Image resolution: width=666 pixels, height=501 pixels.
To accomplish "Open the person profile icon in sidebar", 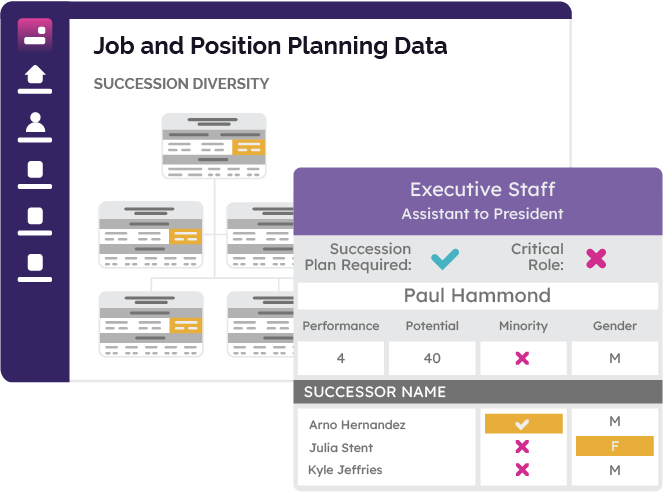I will pyautogui.click(x=35, y=127).
